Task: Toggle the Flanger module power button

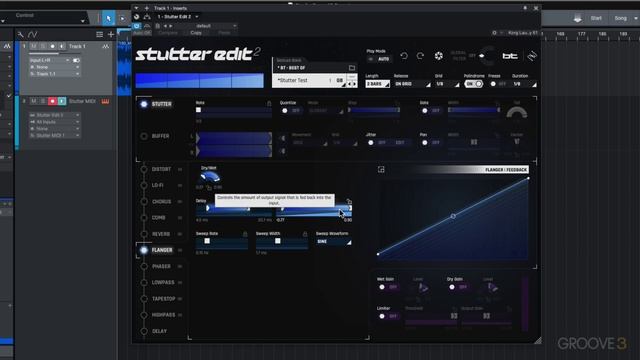Action: [x=144, y=250]
